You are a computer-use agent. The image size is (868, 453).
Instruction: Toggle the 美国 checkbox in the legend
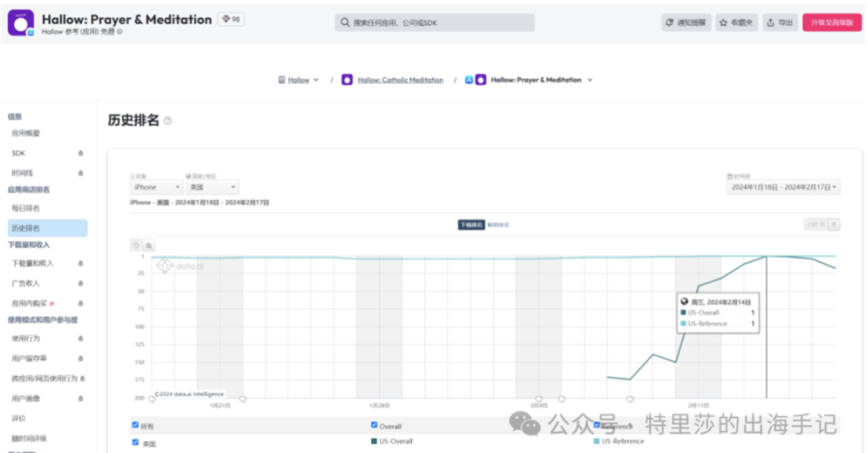click(x=135, y=442)
